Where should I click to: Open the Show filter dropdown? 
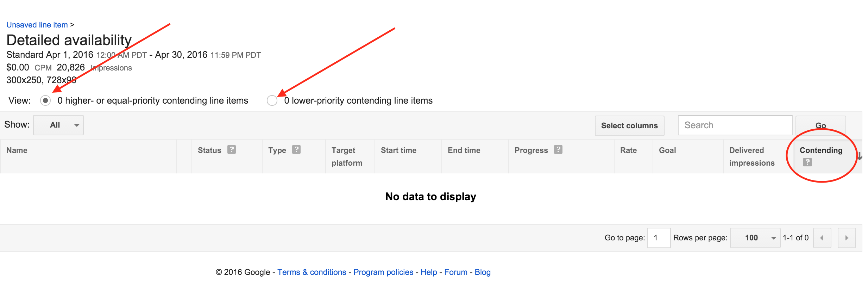pyautogui.click(x=58, y=125)
